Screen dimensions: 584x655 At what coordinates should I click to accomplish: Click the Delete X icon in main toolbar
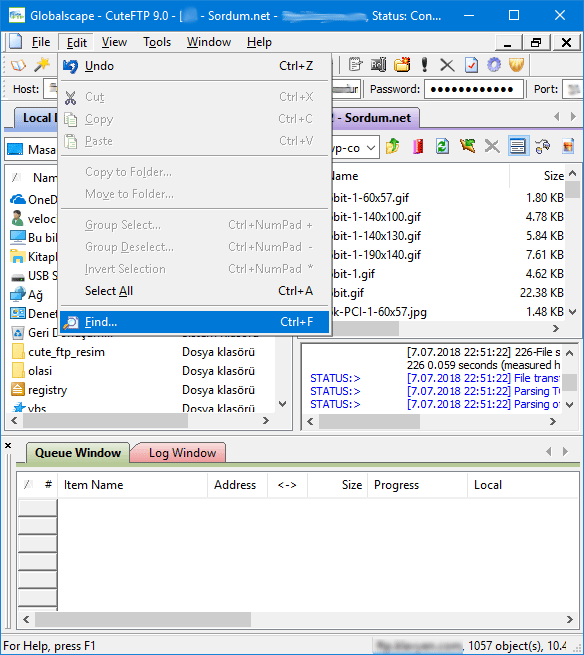[447, 65]
